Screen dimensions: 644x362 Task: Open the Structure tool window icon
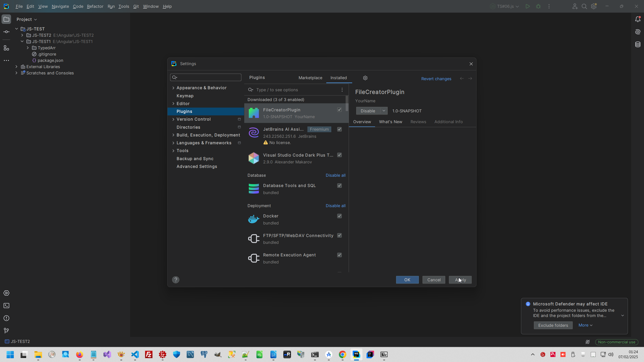(7, 48)
